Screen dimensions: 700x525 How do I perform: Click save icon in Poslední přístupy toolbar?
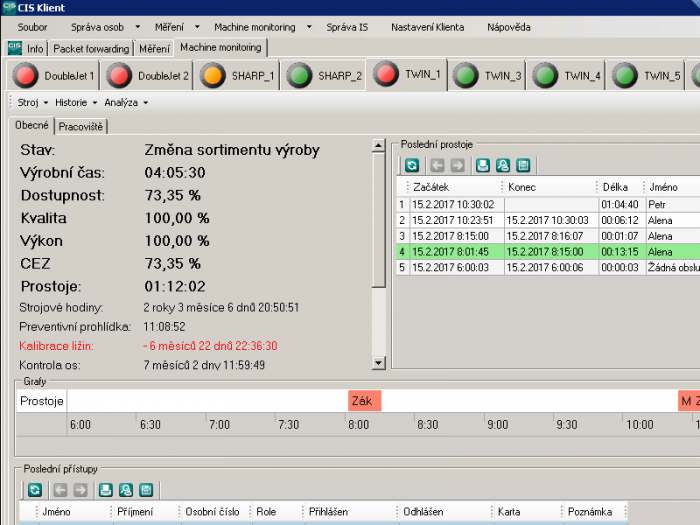pos(146,490)
